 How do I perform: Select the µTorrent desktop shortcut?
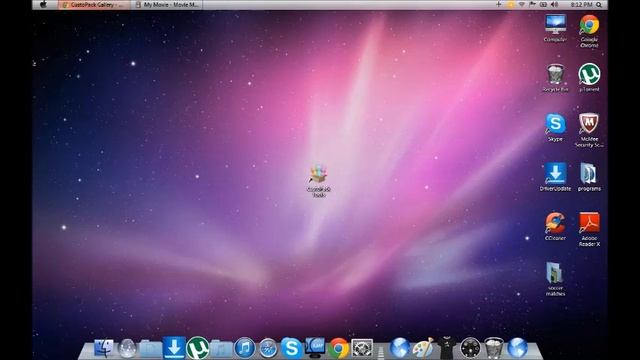[589, 78]
